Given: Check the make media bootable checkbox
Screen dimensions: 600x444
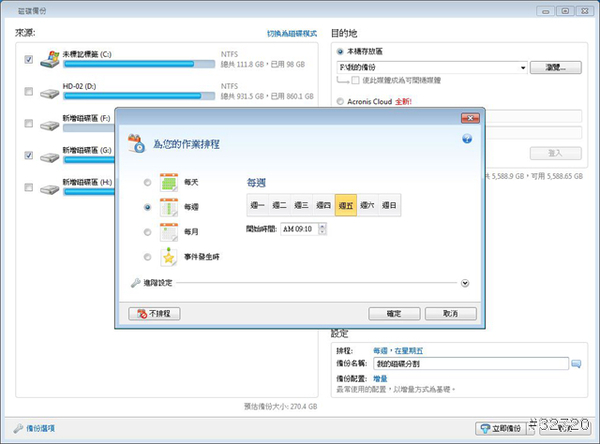Looking at the screenshot, I should point(355,80).
